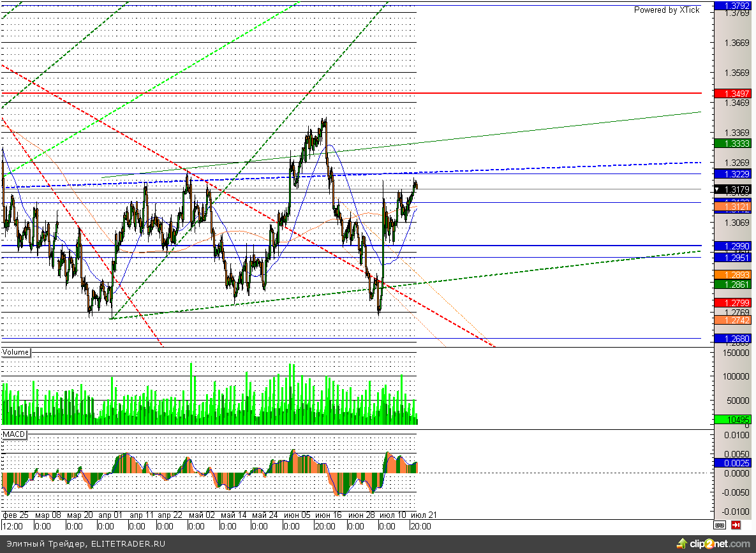The height and width of the screenshot is (553, 756).
Task: Click the orange 1.2893 price tag
Action: [732, 274]
